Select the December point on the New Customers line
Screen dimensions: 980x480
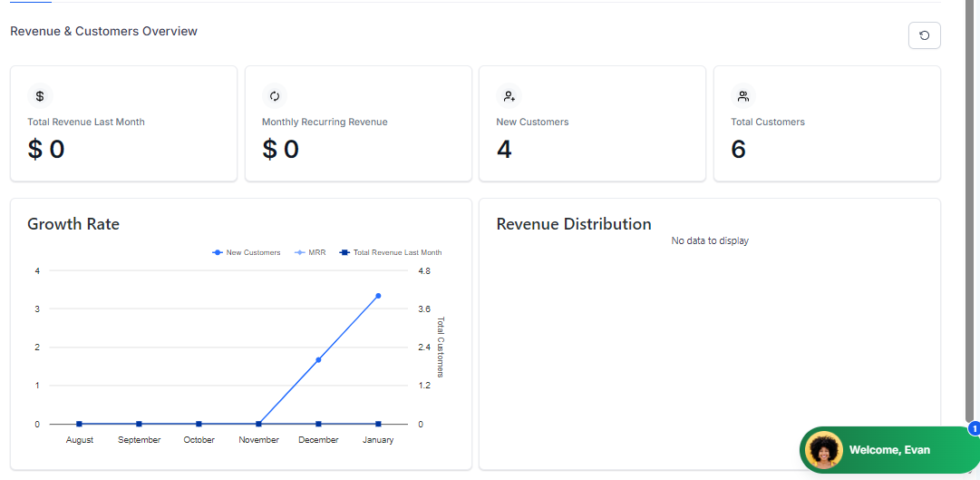(318, 360)
